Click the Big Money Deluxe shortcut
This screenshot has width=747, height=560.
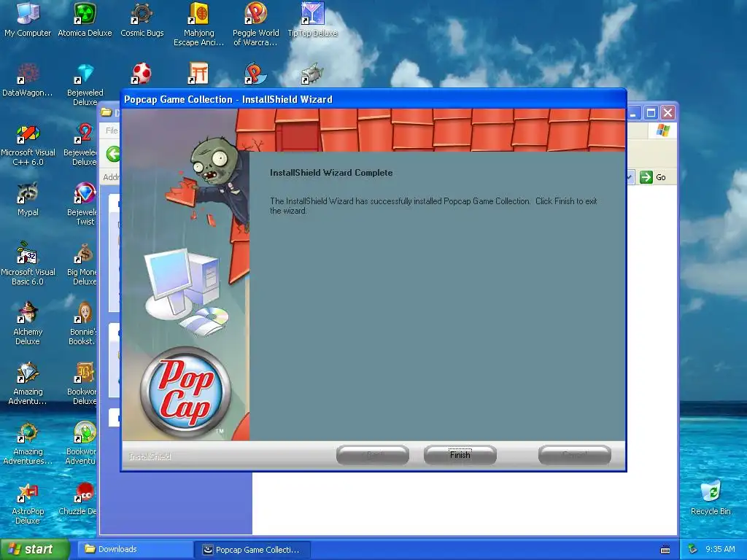(83, 264)
